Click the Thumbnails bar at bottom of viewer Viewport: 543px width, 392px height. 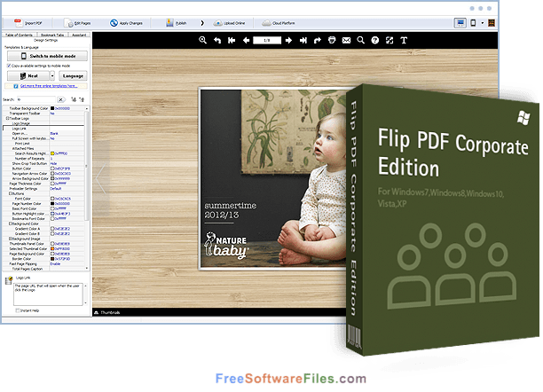(x=219, y=312)
